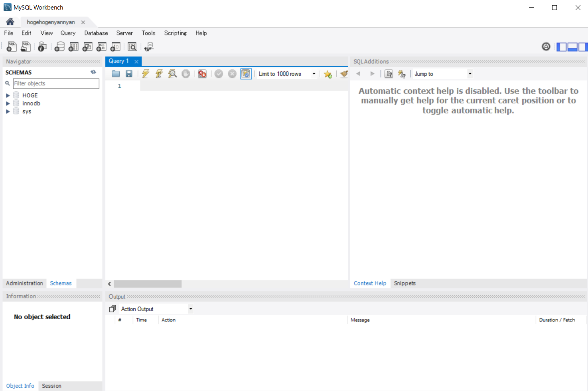Save the SQL script with floppy icon
Screen dimensions: 588x391
click(129, 74)
